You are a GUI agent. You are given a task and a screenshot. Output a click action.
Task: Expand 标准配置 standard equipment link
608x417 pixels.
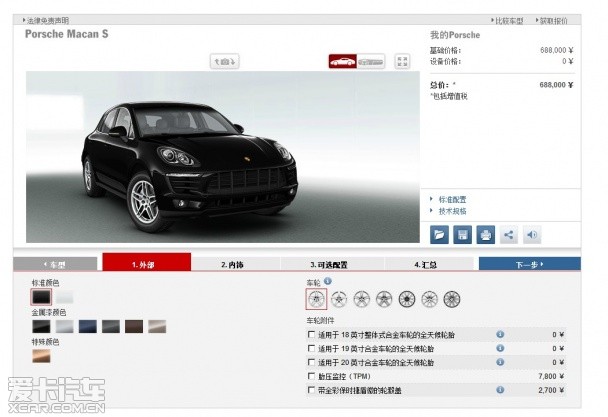click(x=452, y=200)
